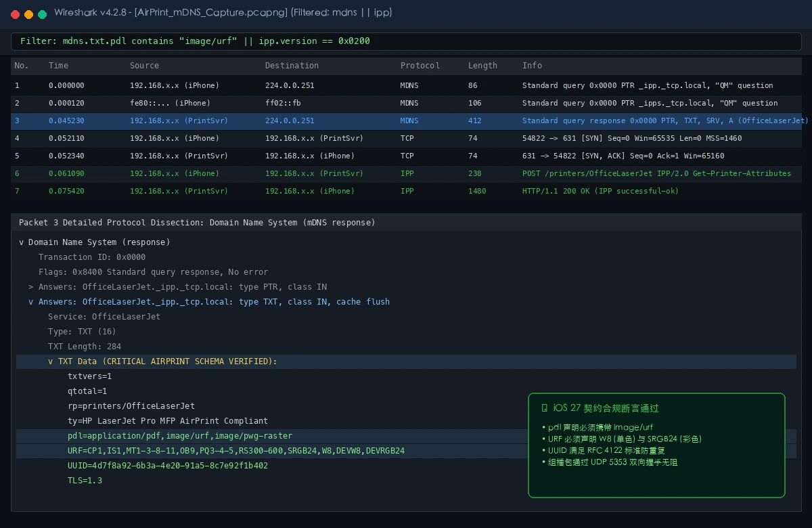Click the iOS 27 契约合规断言通过 heading
The height and width of the screenshot is (528, 812).
[606, 408]
